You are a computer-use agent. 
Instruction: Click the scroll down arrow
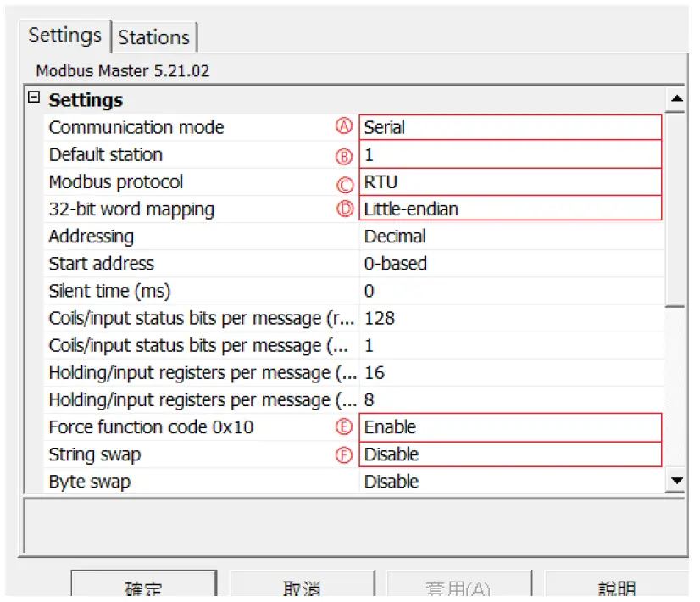[x=677, y=480]
